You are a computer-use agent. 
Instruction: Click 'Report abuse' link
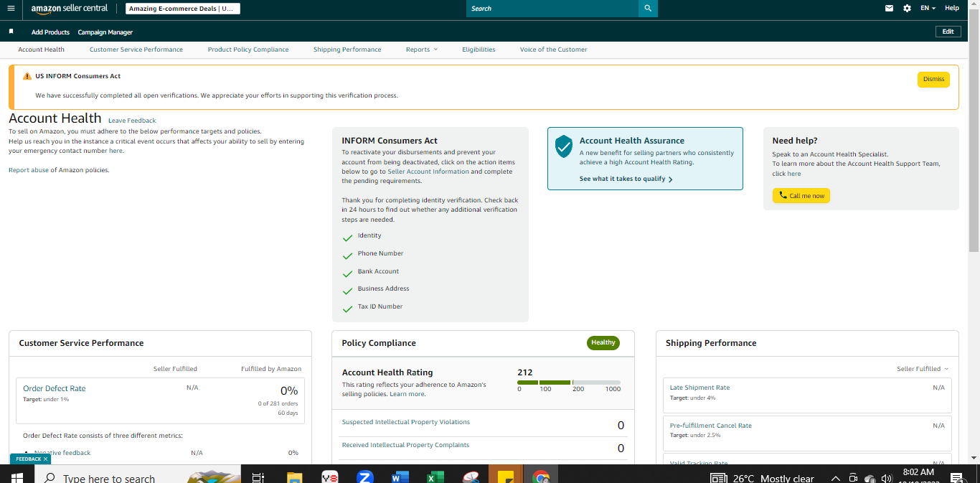tap(28, 170)
